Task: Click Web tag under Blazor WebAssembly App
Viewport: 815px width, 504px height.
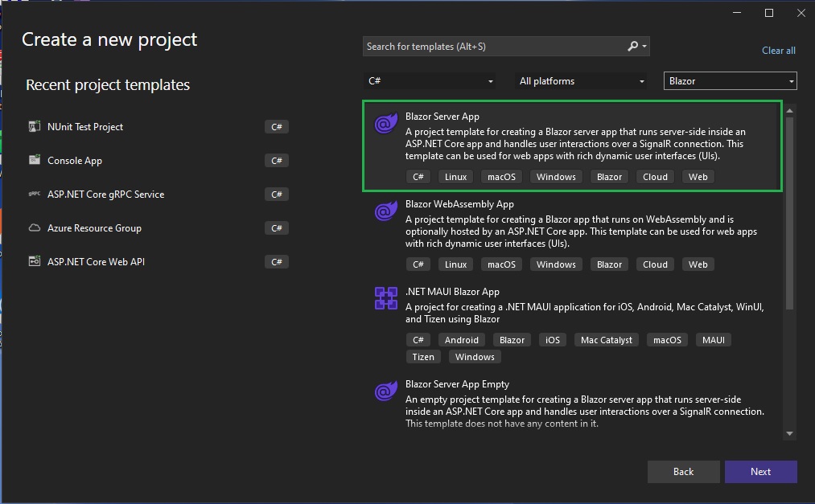Action: tap(698, 264)
